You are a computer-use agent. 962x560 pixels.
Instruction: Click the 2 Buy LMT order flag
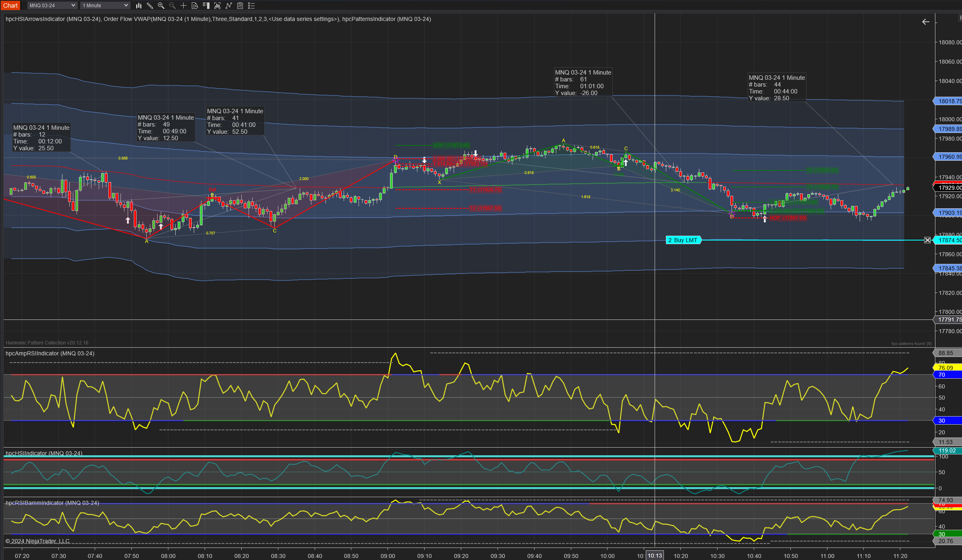(683, 240)
